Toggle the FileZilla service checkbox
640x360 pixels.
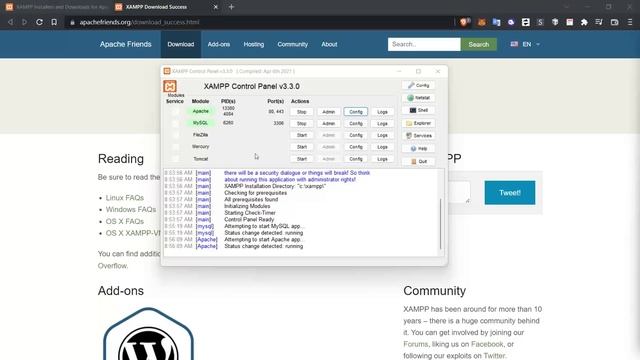point(175,135)
